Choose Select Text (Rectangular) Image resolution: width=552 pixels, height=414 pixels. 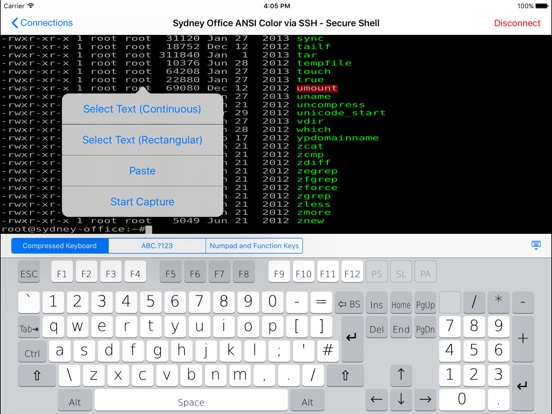tap(142, 140)
